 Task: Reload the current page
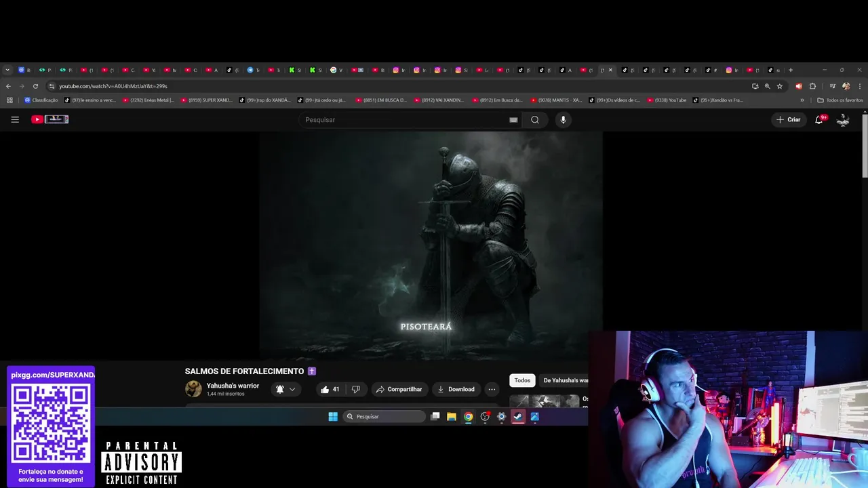[x=35, y=86]
